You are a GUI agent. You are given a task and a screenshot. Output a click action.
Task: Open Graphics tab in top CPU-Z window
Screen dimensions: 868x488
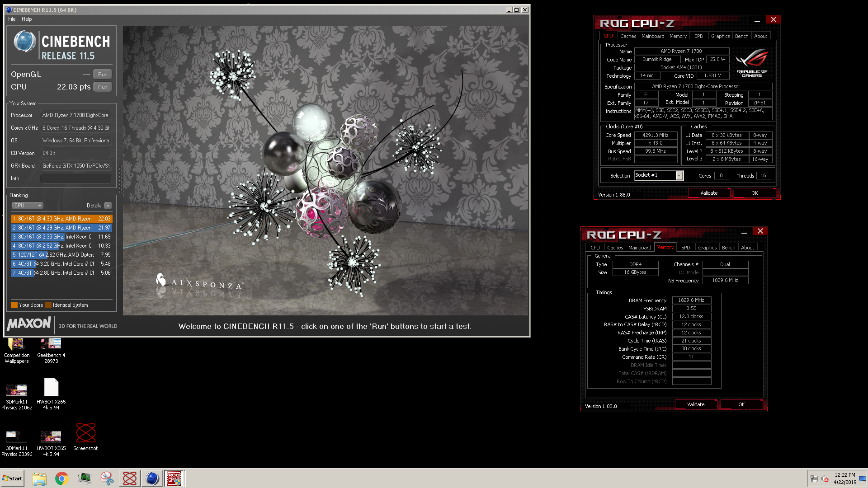[x=720, y=36]
